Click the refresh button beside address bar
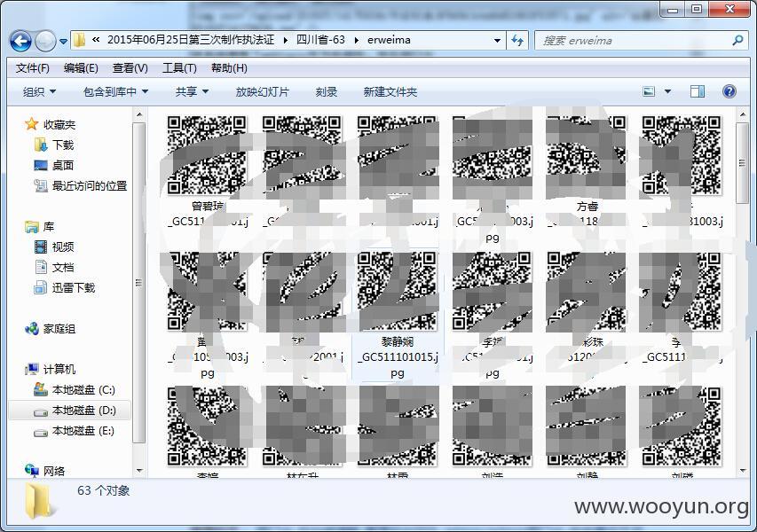Image resolution: width=757 pixels, height=532 pixels. (517, 41)
